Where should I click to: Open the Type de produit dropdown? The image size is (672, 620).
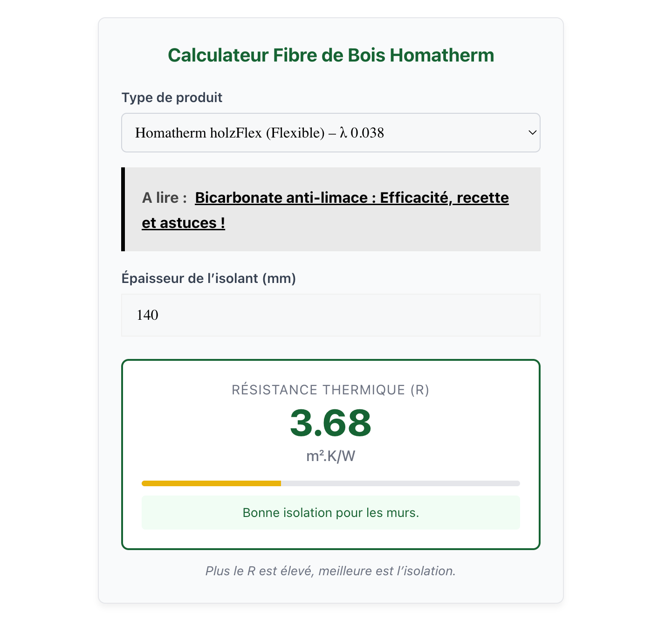pyautogui.click(x=331, y=132)
